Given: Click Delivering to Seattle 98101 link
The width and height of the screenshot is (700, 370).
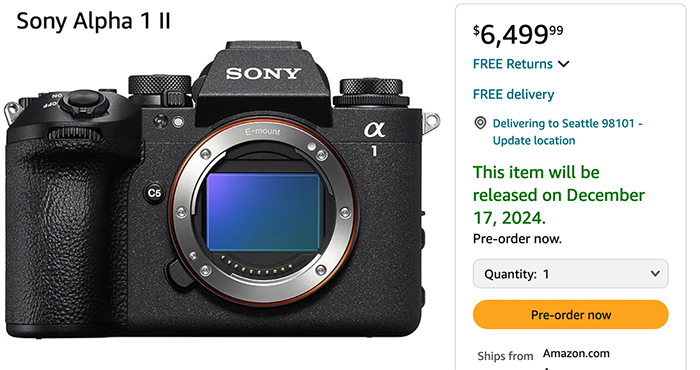Looking at the screenshot, I should [567, 123].
